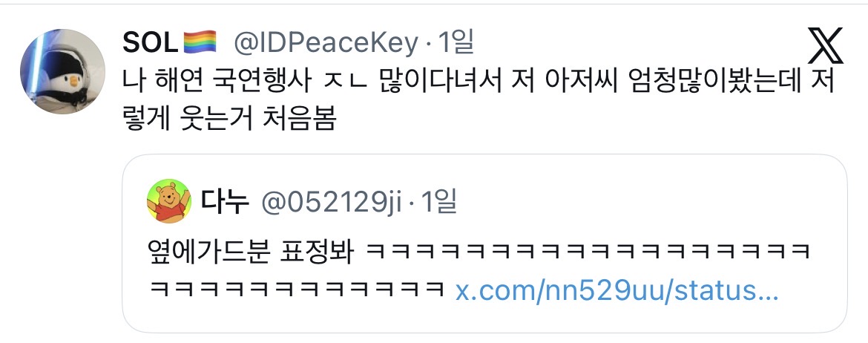Click the Winnie the Pooh avatar
868x343 pixels.
169,201
